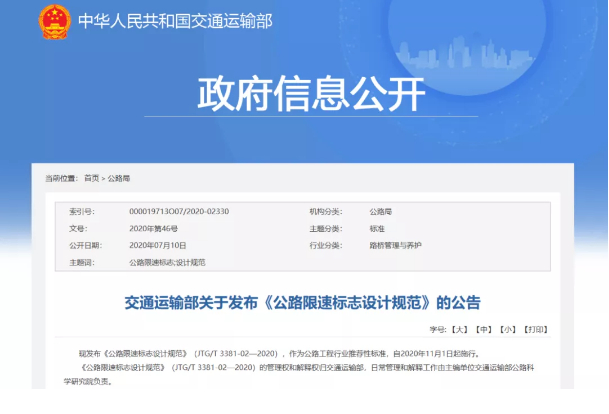The image size is (609, 414).
Task: Select keyword 公路限速标志设计规范 in the info table
Action: point(167,263)
